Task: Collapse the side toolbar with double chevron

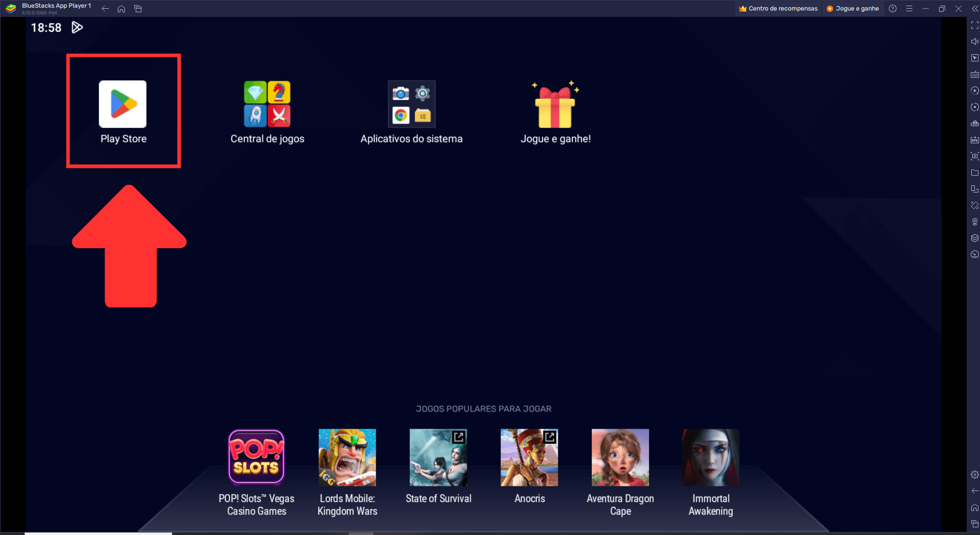Action: click(x=975, y=9)
